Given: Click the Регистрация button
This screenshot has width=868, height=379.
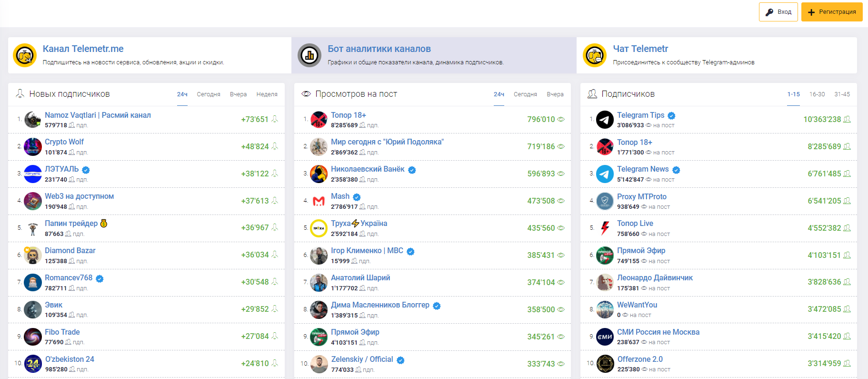Looking at the screenshot, I should click(832, 12).
